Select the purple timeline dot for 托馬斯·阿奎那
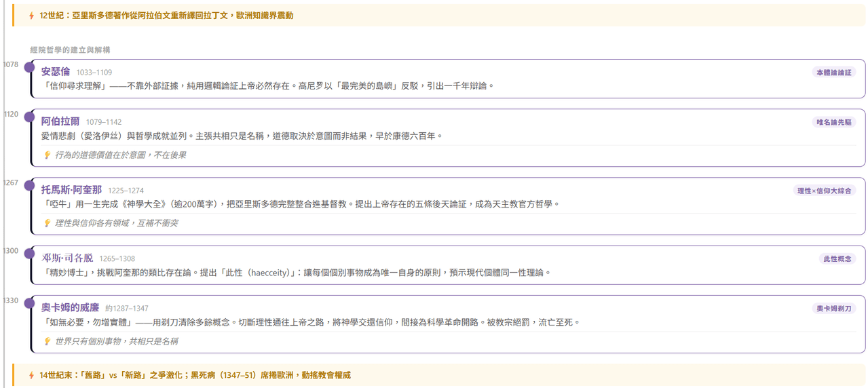 click(29, 185)
